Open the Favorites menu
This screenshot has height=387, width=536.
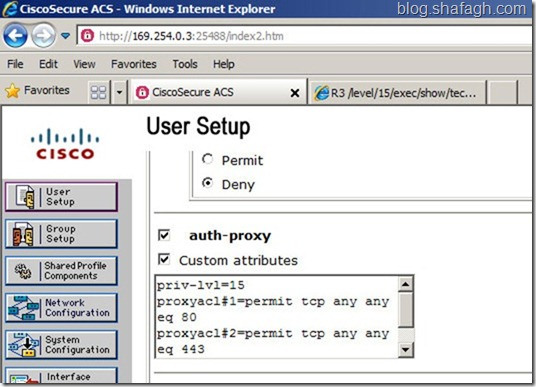134,64
